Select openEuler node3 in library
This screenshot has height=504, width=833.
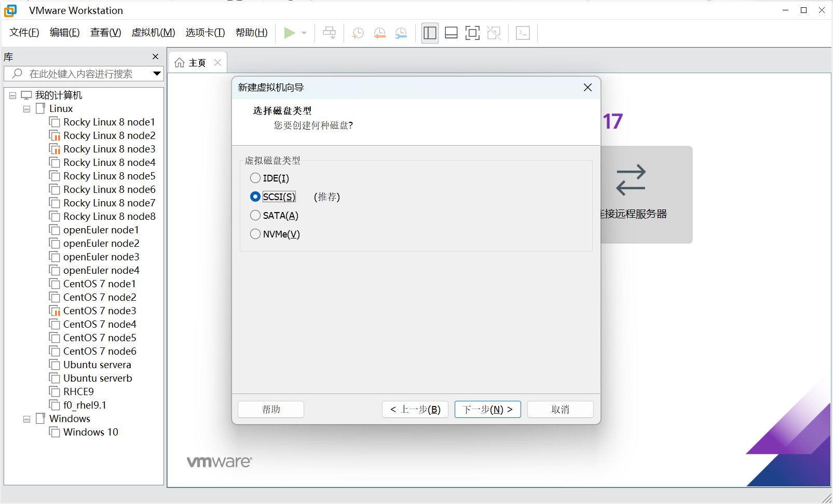101,257
